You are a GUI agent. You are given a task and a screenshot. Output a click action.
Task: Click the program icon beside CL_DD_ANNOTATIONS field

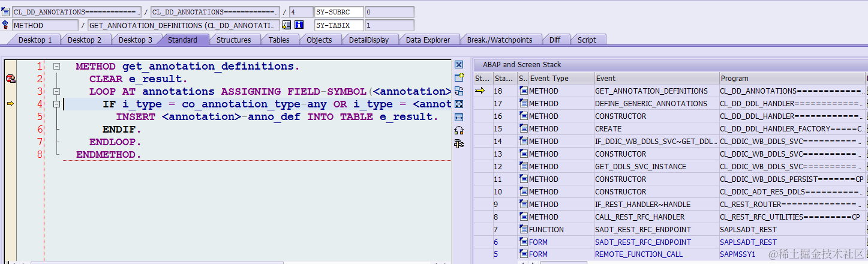6,12
